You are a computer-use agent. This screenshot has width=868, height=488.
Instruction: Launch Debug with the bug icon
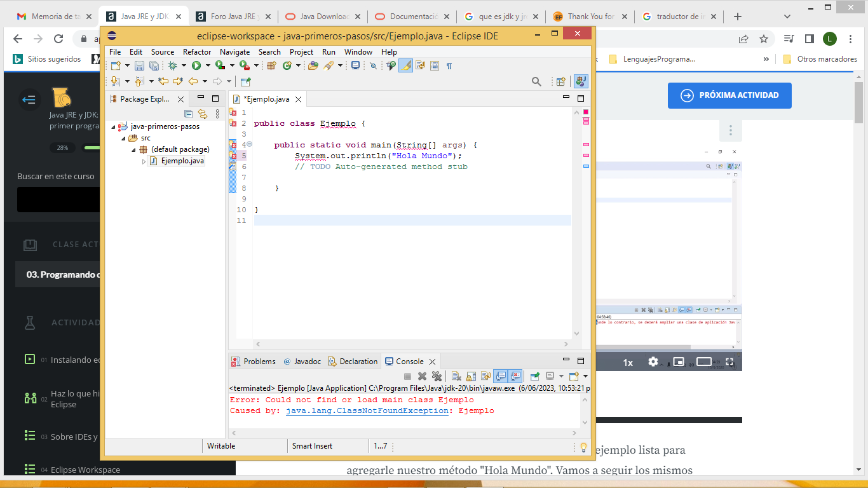pos(172,65)
